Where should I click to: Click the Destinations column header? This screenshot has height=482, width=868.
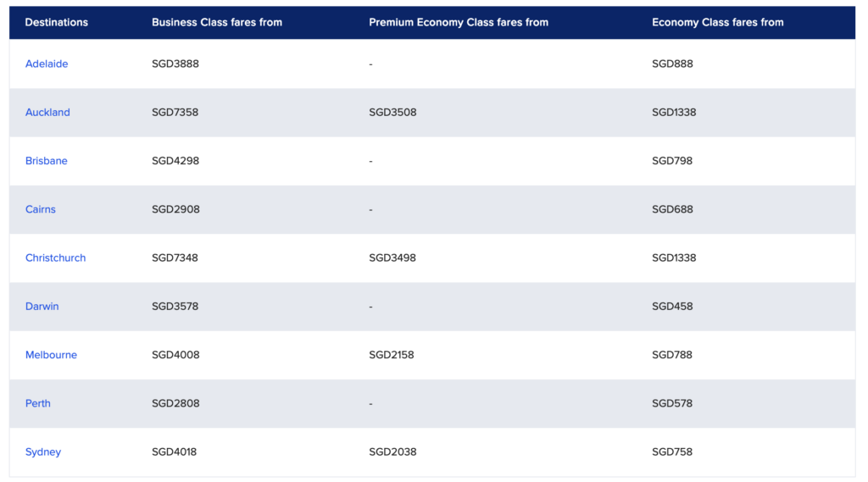pos(56,22)
